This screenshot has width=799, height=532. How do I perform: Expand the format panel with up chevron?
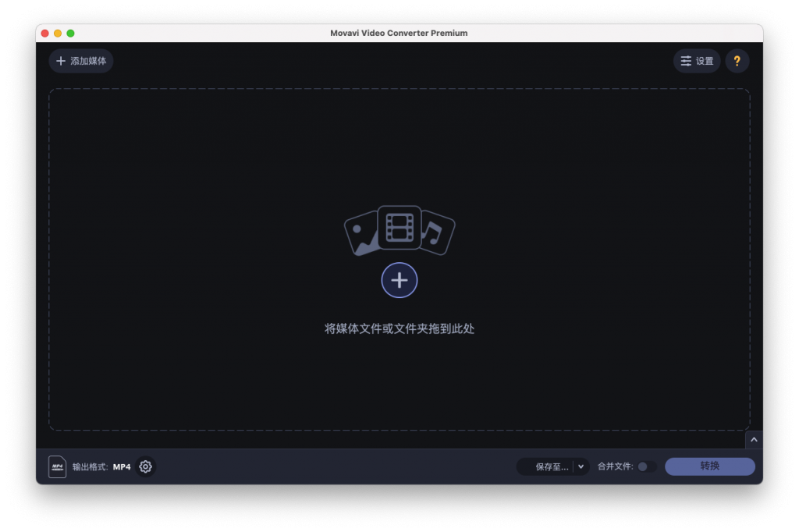754,439
